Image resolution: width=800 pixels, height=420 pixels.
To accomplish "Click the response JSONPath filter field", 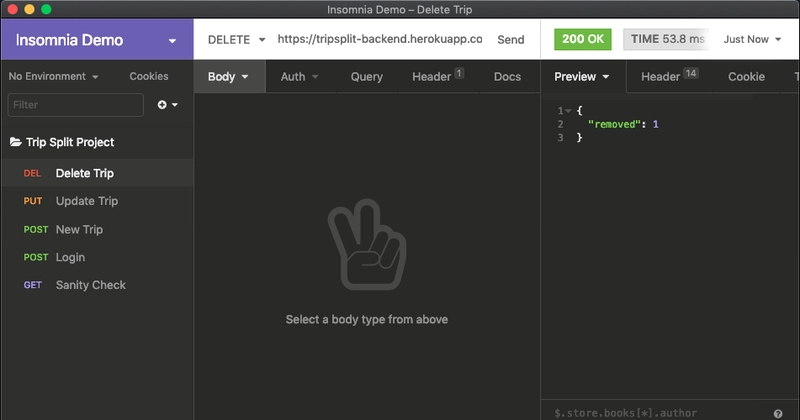I will [659, 413].
